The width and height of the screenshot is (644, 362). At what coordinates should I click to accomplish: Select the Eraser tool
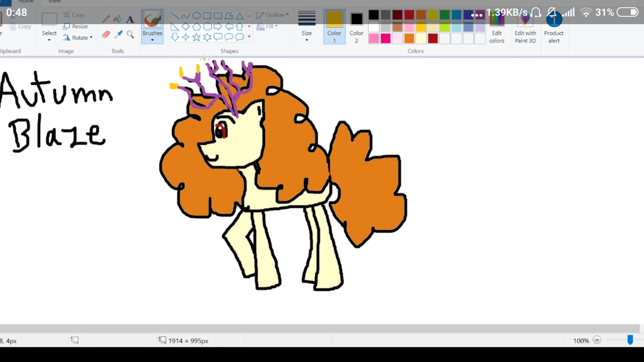(106, 34)
